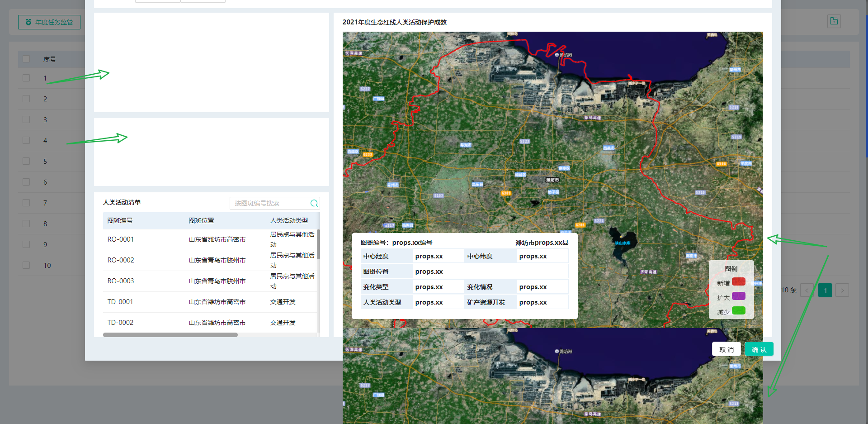Click the 中心经度 label in the popup
The height and width of the screenshot is (424, 868).
pos(376,256)
